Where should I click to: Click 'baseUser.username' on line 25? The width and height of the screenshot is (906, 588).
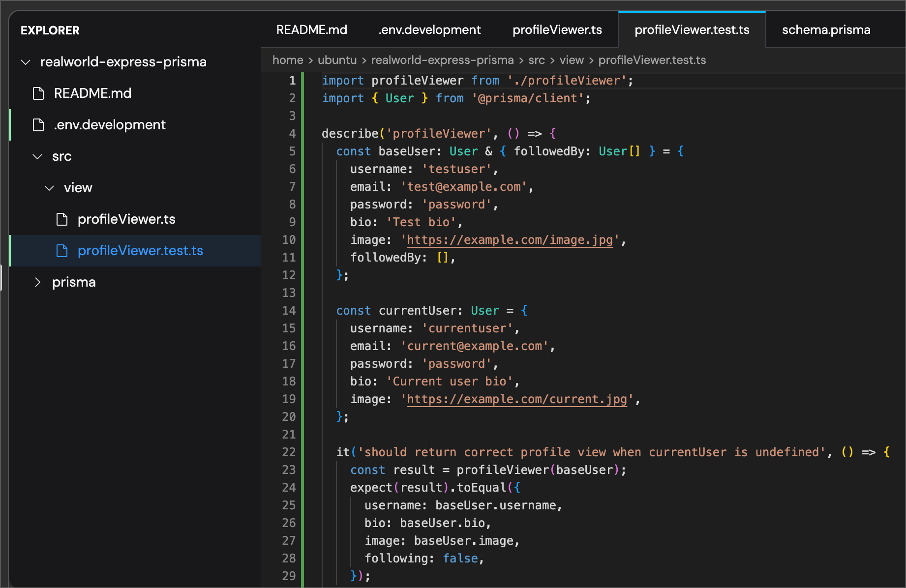tap(496, 505)
